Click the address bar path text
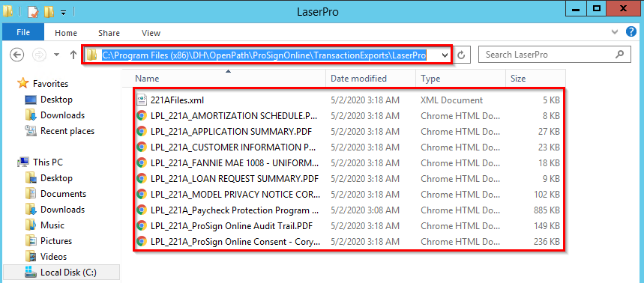The width and height of the screenshot is (644, 283). [264, 55]
